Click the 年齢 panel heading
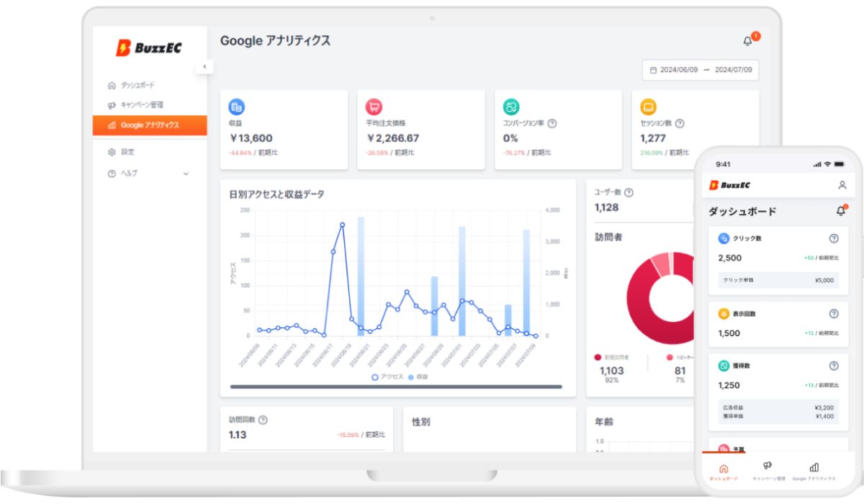 click(604, 422)
